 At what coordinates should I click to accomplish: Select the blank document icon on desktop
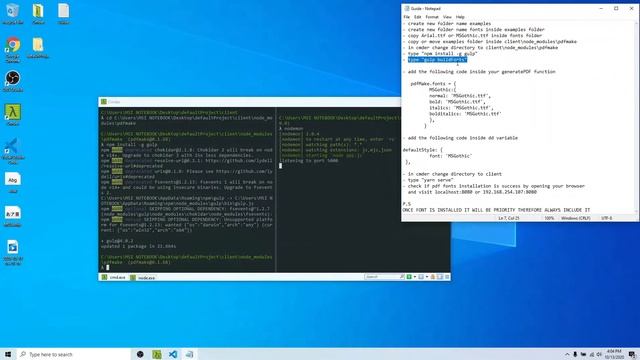click(x=63, y=13)
